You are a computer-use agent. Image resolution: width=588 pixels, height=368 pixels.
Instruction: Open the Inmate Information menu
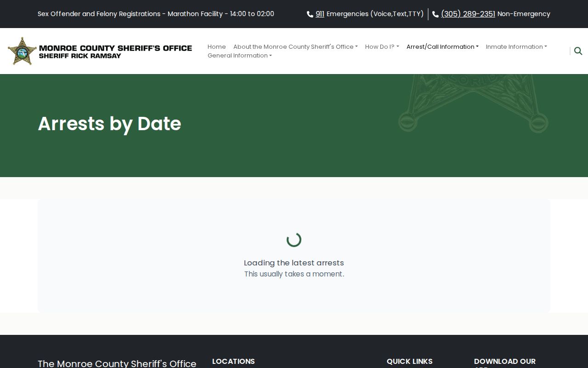[x=516, y=46]
